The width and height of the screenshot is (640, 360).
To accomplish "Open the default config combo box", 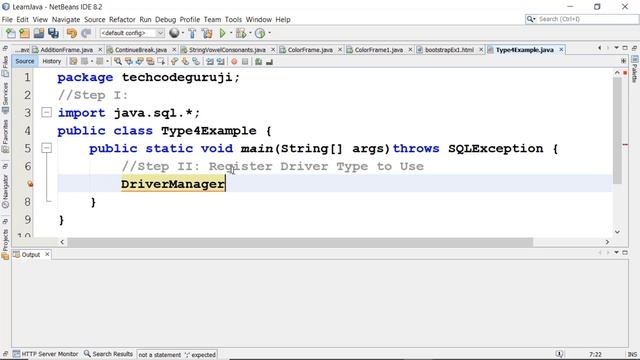I will [132, 33].
